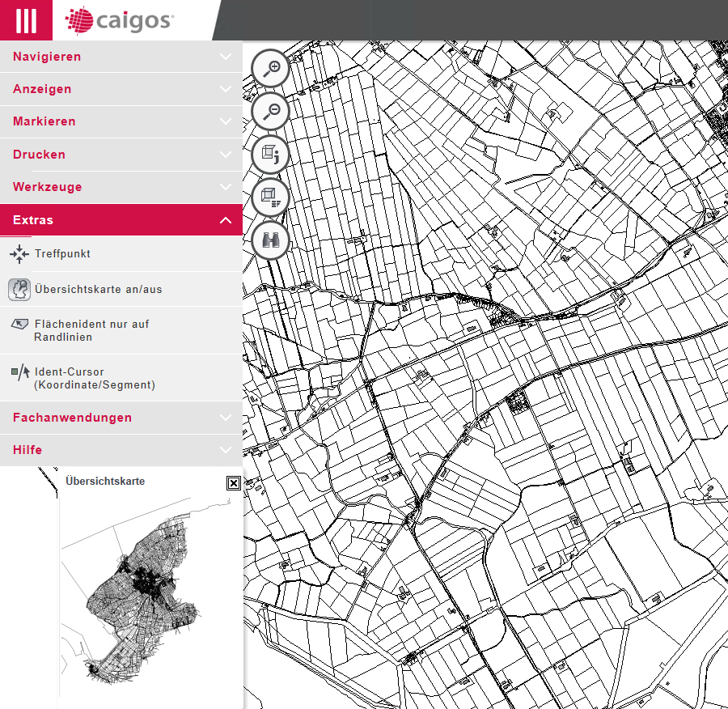Open the binoculars search tool
Screen dimensions: 728x709
point(271,240)
